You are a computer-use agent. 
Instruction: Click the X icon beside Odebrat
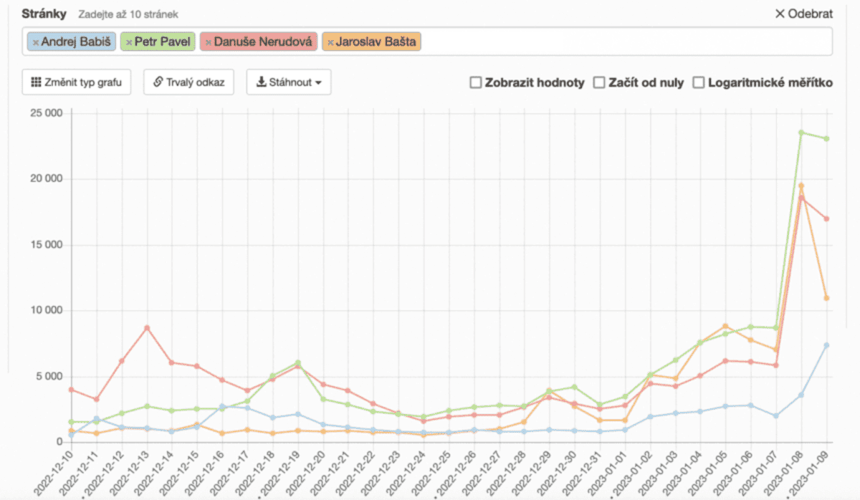tap(780, 14)
